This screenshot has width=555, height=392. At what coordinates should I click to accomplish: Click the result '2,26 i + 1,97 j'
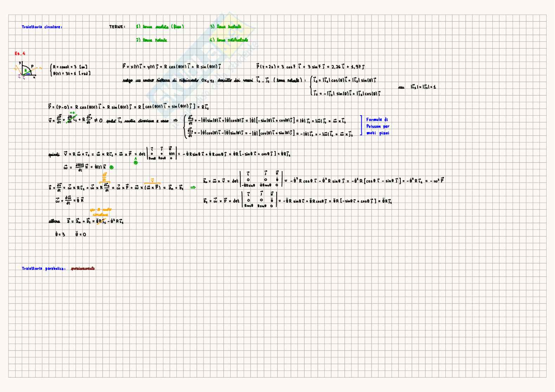click(348, 67)
